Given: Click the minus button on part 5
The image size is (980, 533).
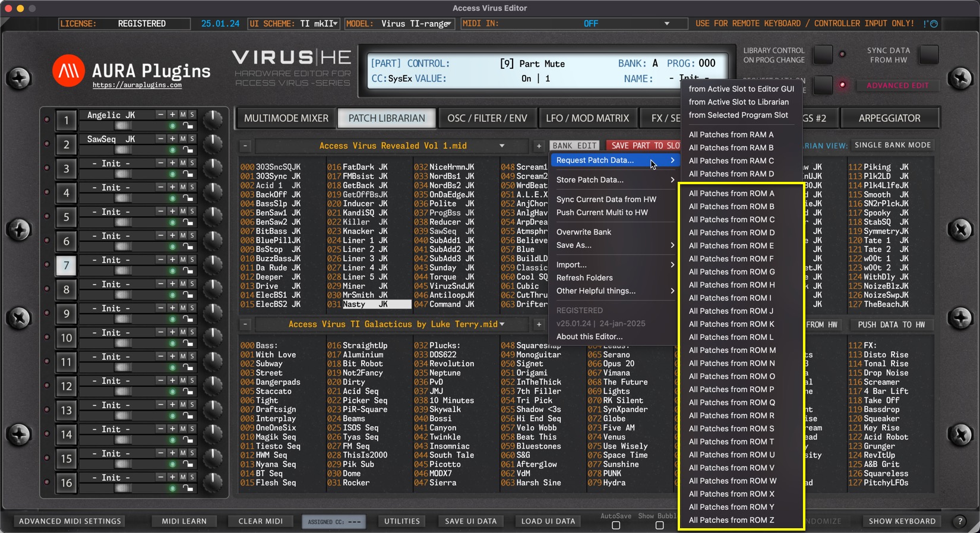Looking at the screenshot, I should 160,212.
